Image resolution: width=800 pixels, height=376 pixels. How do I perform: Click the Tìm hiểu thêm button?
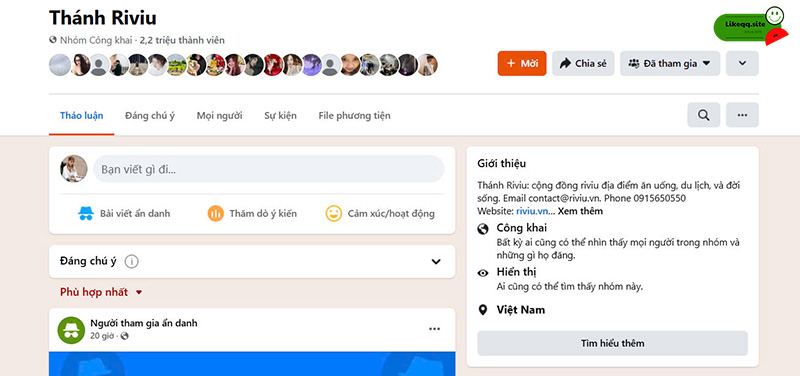[612, 343]
